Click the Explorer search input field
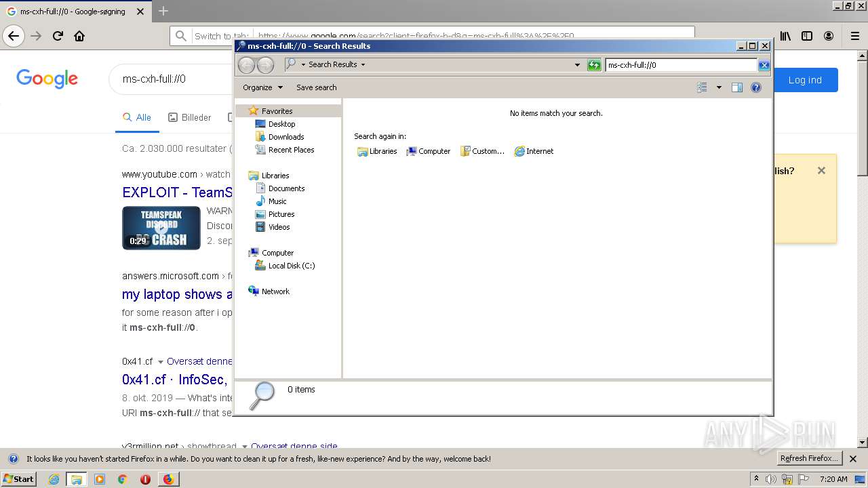This screenshot has width=868, height=488. (681, 65)
